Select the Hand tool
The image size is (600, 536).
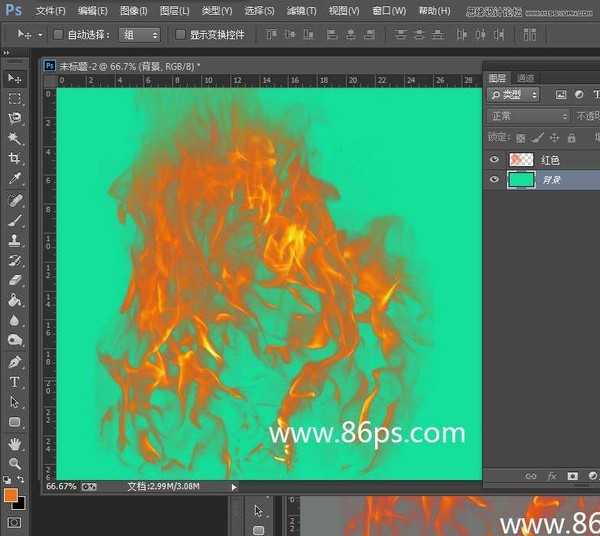pos(15,444)
